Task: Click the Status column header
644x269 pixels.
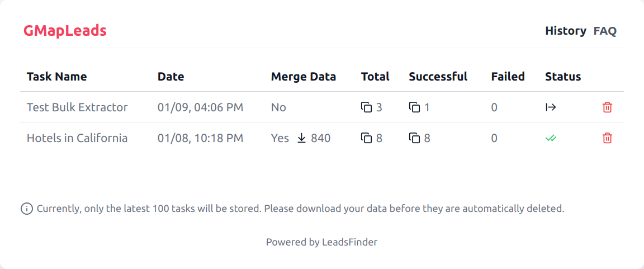Action: 563,77
